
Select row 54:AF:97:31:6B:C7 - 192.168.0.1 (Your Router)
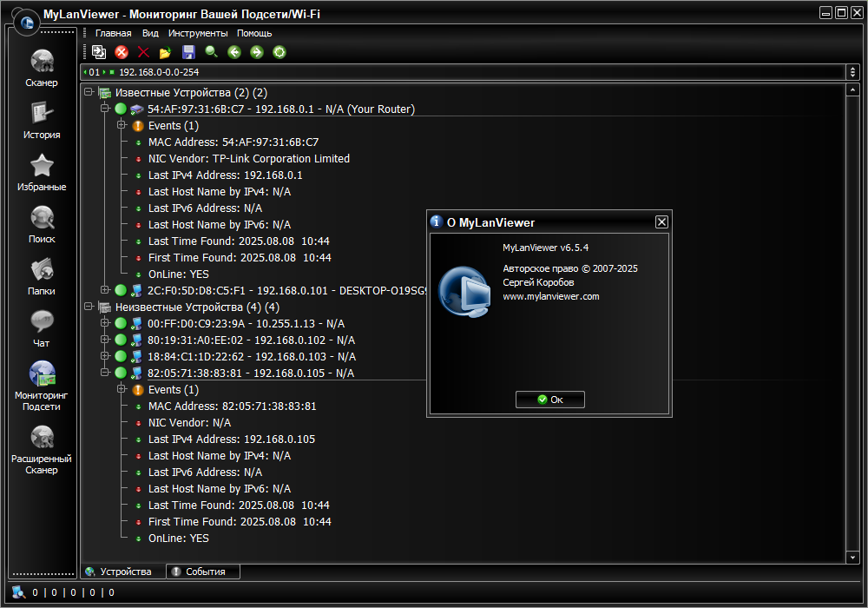[280, 109]
